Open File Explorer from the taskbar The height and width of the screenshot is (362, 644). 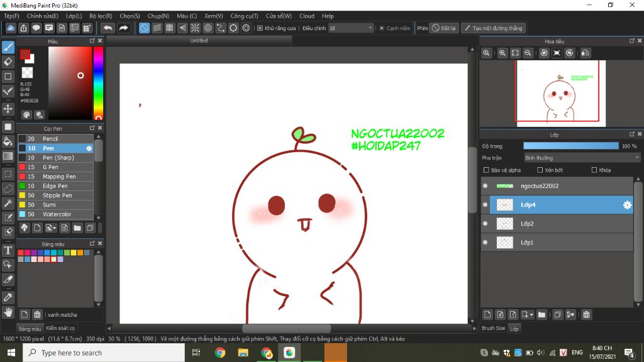tap(243, 353)
